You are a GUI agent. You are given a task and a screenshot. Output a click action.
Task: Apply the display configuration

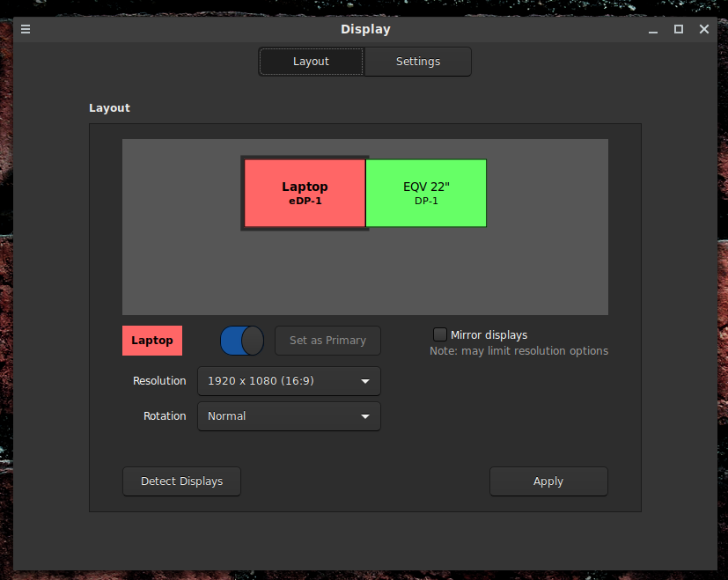tap(548, 481)
